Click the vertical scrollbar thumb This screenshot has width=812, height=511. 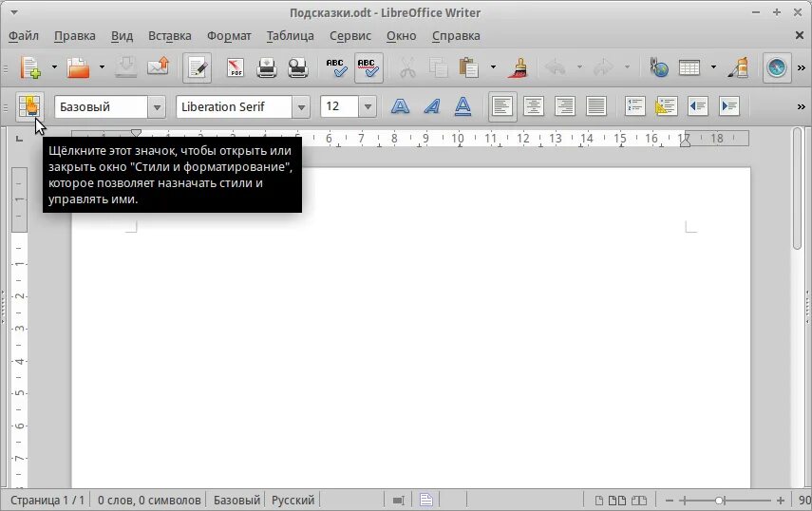798,190
